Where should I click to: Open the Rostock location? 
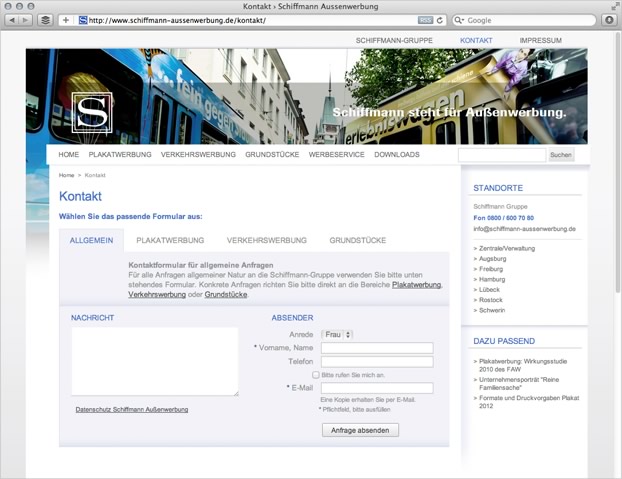coord(491,300)
